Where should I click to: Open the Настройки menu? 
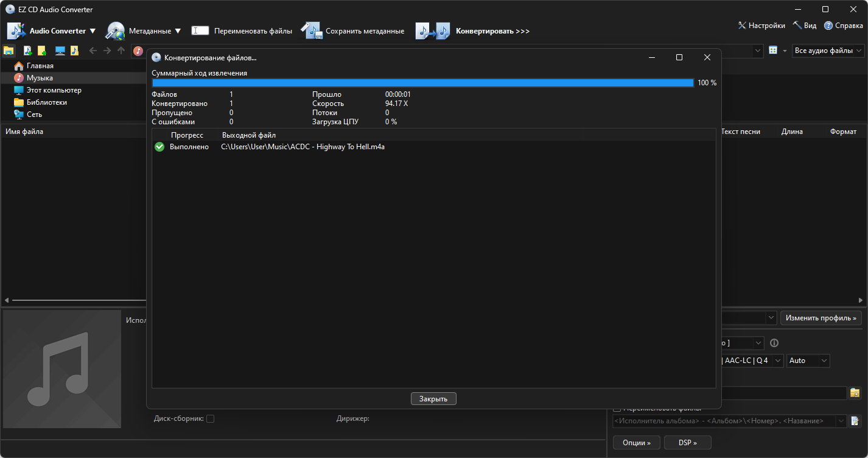click(761, 26)
